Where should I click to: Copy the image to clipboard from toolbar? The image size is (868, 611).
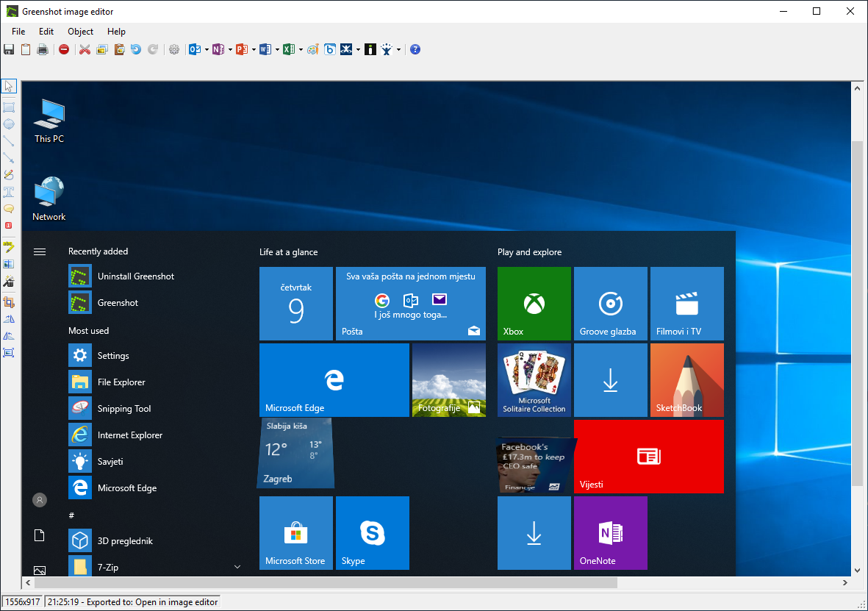coord(26,49)
